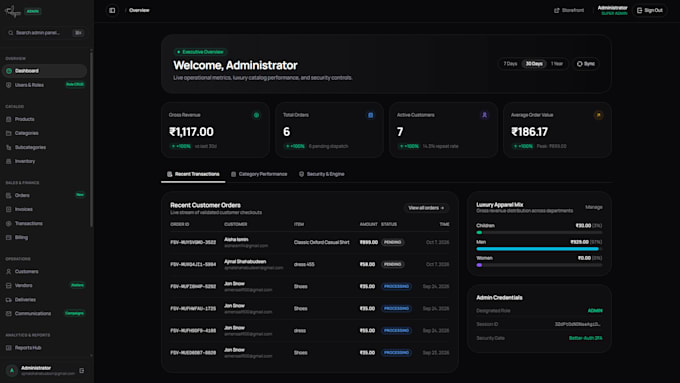
Task: Click the Orders icon in sidebar
Action: click(9, 196)
